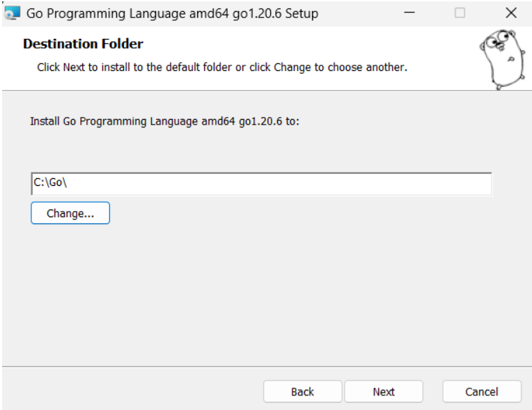This screenshot has width=532, height=410.
Task: Focus the C:\Go\ destination path field
Action: (261, 184)
